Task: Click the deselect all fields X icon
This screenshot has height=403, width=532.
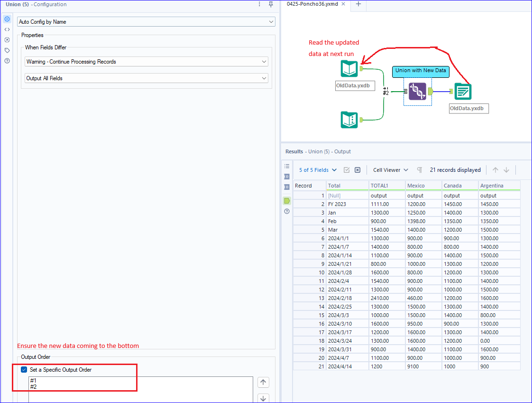Action: (x=358, y=170)
